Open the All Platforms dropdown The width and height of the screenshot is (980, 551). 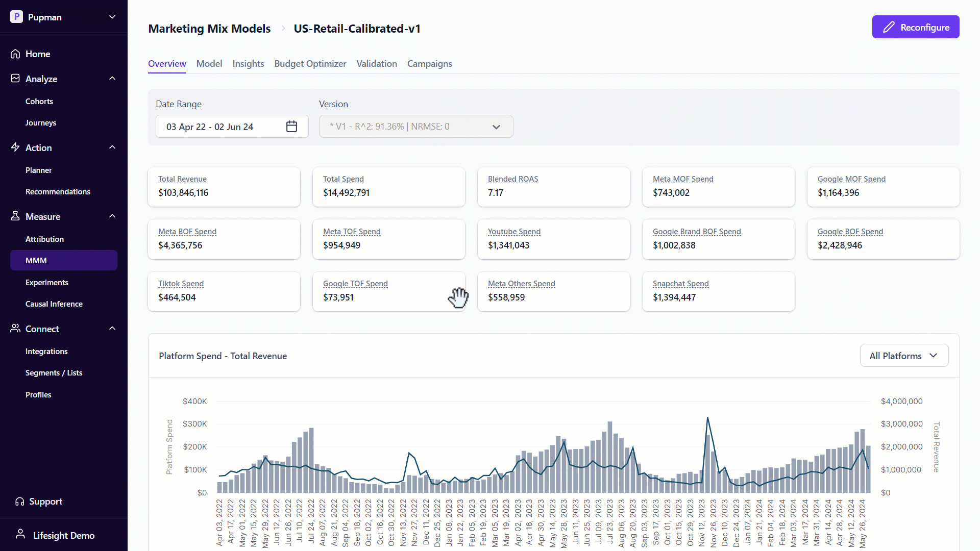pyautogui.click(x=904, y=356)
